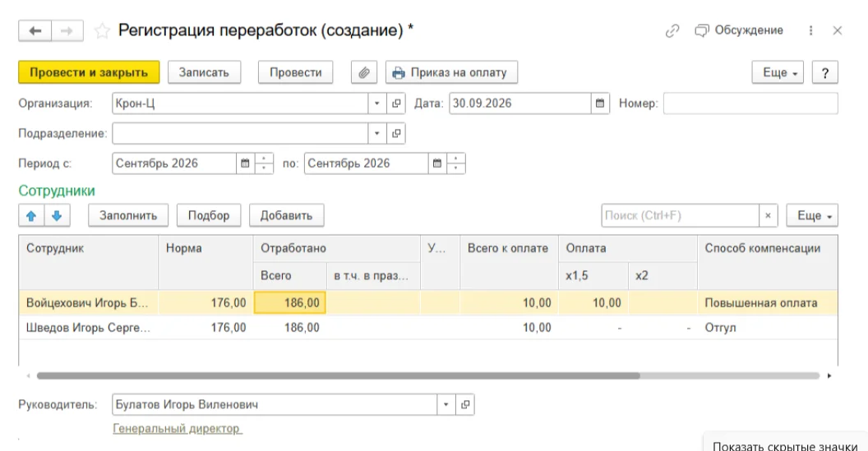This screenshot has height=451, width=868.
Task: Click the Подбор button
Action: pos(209,216)
